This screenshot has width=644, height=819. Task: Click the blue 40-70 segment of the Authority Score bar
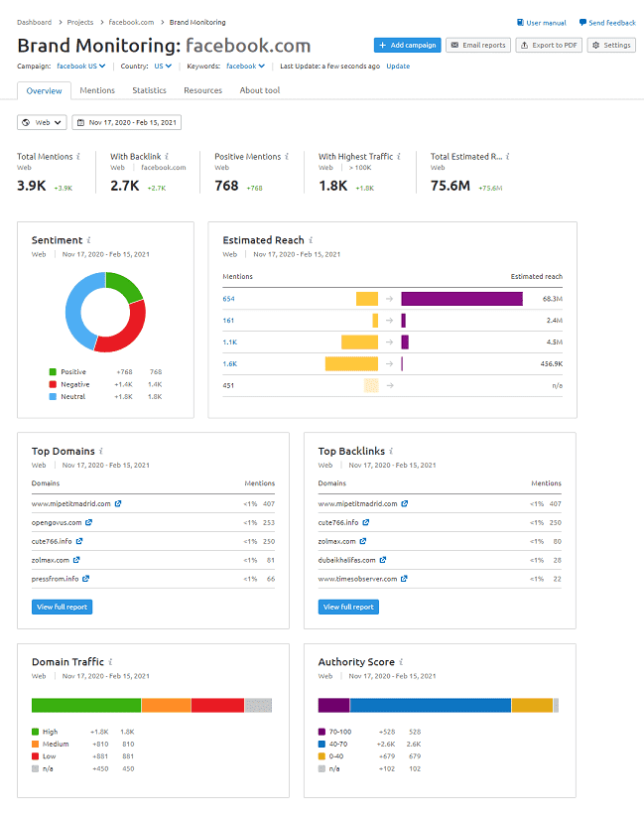[431, 705]
